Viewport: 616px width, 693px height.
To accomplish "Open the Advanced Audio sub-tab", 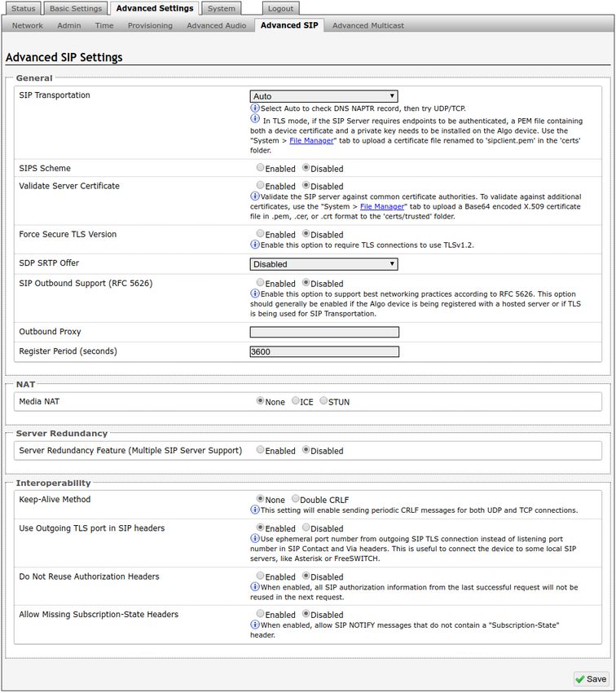I will (x=217, y=25).
